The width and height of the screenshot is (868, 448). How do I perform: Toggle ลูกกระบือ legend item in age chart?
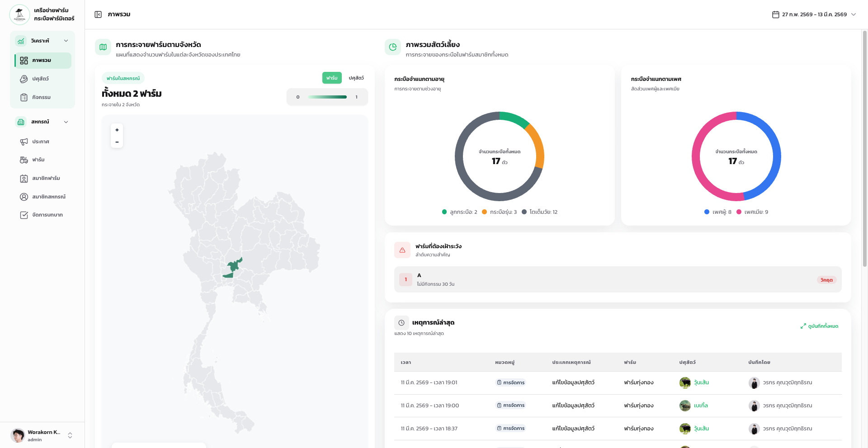pos(459,212)
